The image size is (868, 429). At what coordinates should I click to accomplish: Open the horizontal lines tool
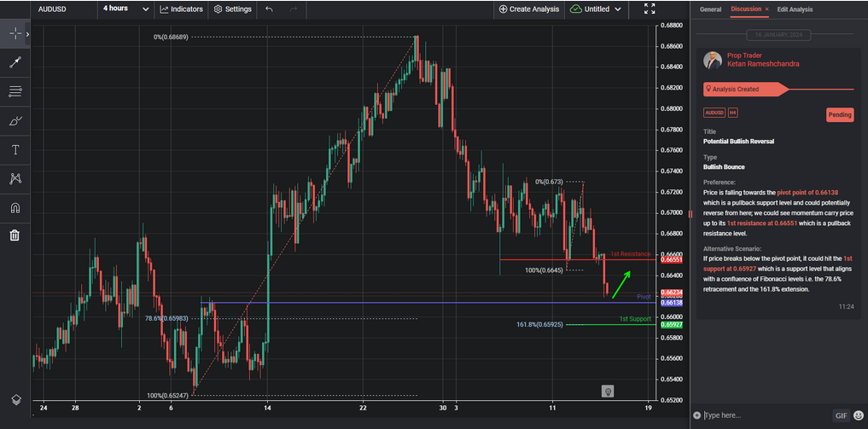[x=15, y=92]
